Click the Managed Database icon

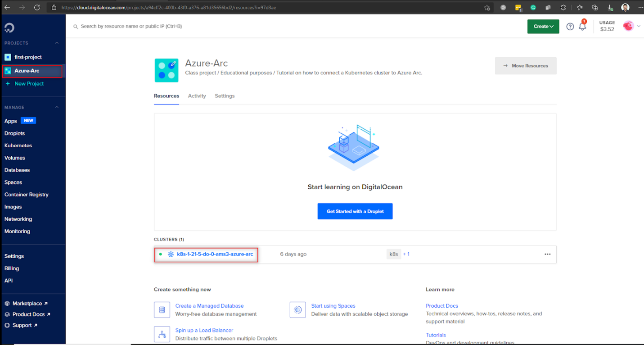[x=162, y=310]
